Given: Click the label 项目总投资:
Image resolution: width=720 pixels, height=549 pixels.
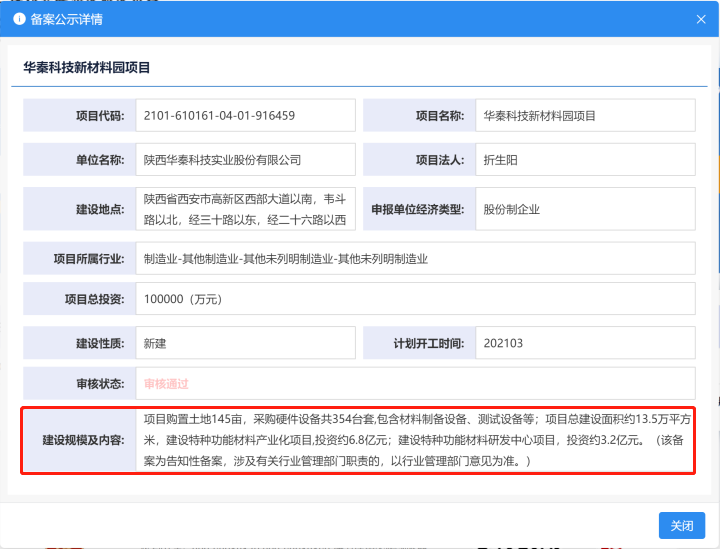Looking at the screenshot, I should click(x=95, y=299).
